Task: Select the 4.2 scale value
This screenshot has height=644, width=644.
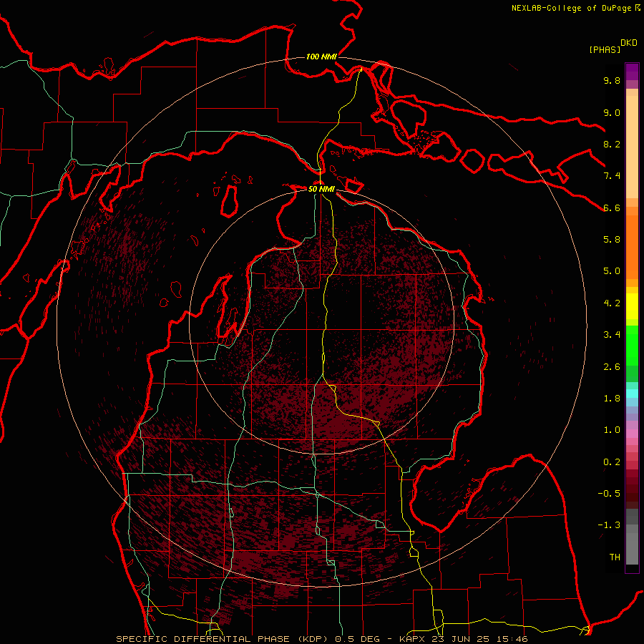Action: pyautogui.click(x=612, y=303)
